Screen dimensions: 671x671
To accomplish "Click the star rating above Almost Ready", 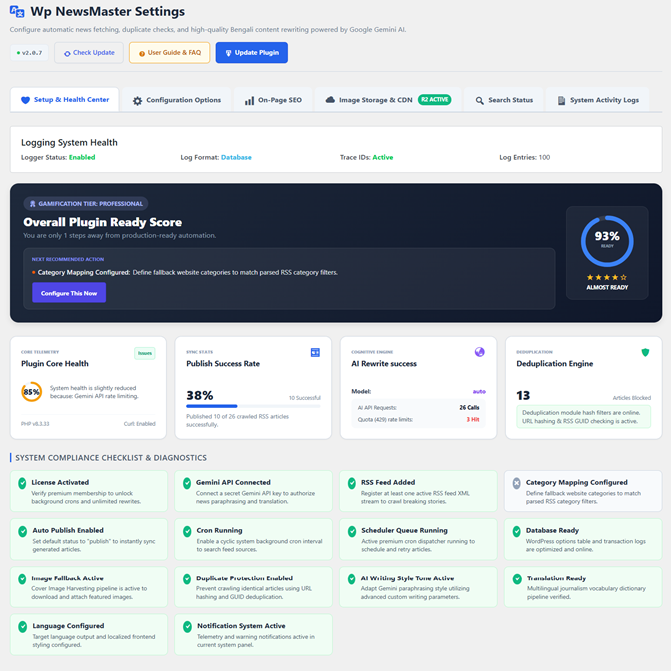I will pyautogui.click(x=607, y=277).
